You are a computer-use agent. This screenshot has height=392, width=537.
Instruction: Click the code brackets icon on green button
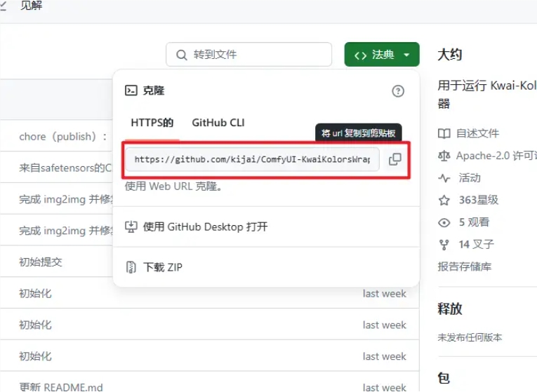coord(360,55)
